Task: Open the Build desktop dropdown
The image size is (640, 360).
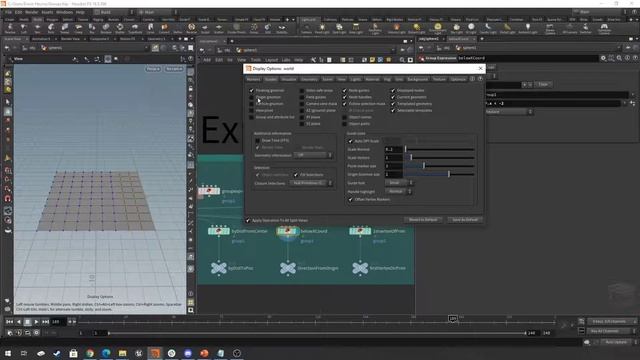Action: pyautogui.click(x=113, y=12)
